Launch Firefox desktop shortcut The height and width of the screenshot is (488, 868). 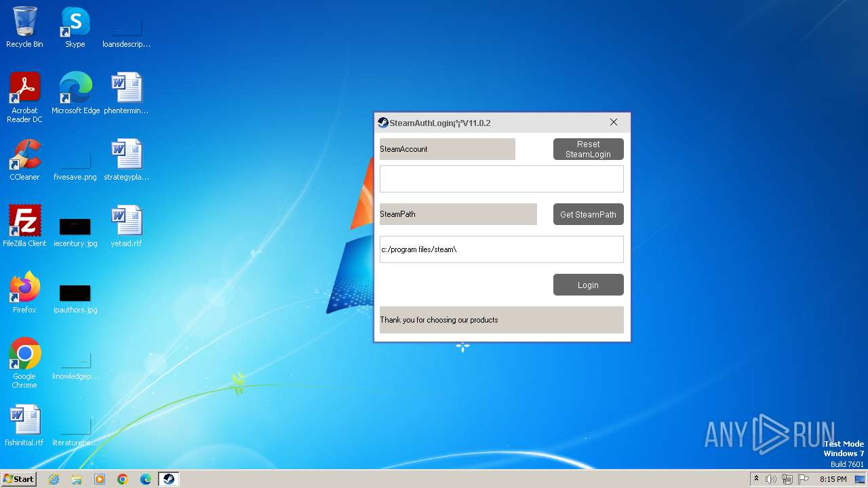[24, 293]
